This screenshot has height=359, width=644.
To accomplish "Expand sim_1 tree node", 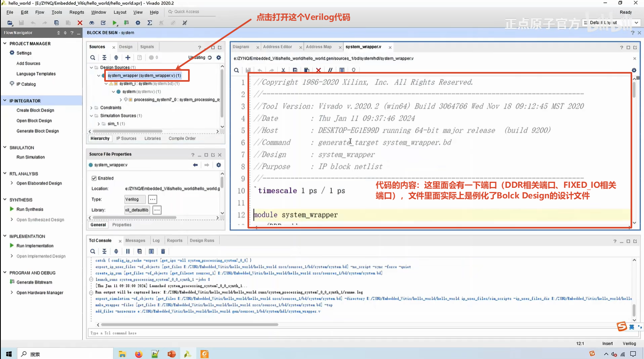I will click(99, 124).
